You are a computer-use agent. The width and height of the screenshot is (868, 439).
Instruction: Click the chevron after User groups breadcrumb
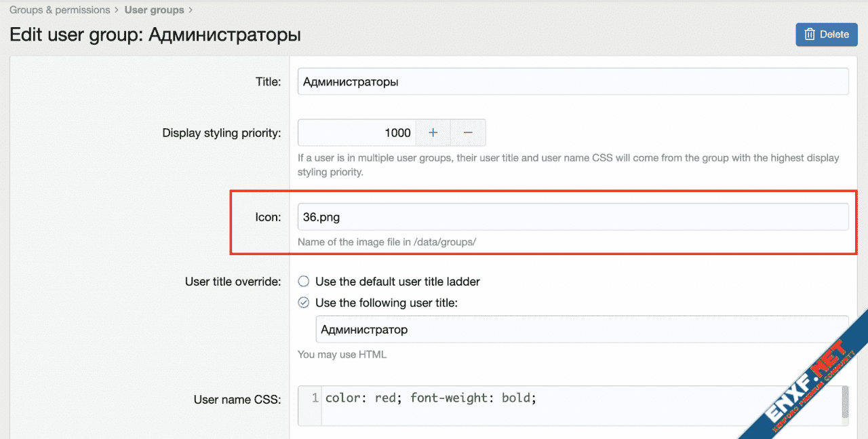191,10
